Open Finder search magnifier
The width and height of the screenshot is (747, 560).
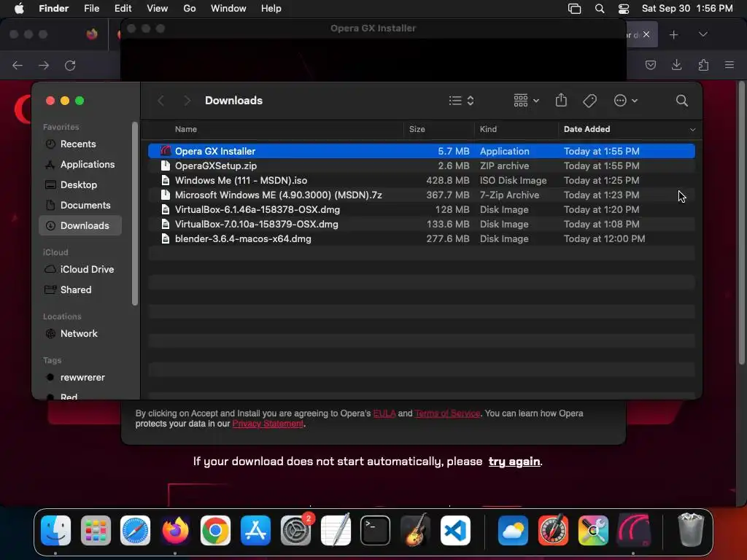tap(682, 101)
